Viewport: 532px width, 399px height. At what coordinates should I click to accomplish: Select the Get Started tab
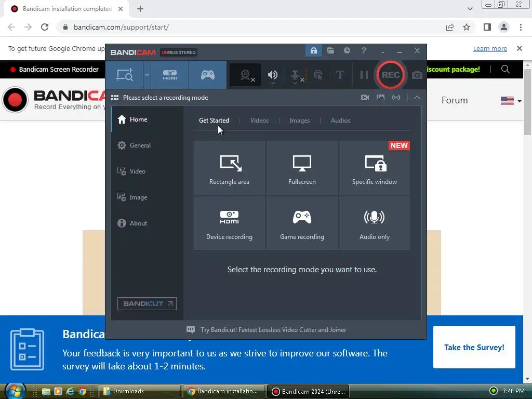[x=214, y=121]
